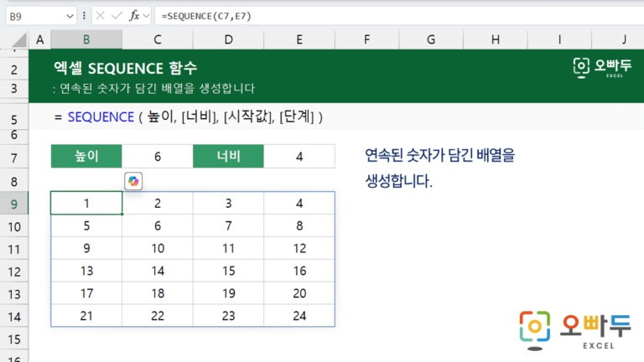Click the title 엑셀 SEQUENCE 함수
The image size is (644, 362).
pos(125,68)
